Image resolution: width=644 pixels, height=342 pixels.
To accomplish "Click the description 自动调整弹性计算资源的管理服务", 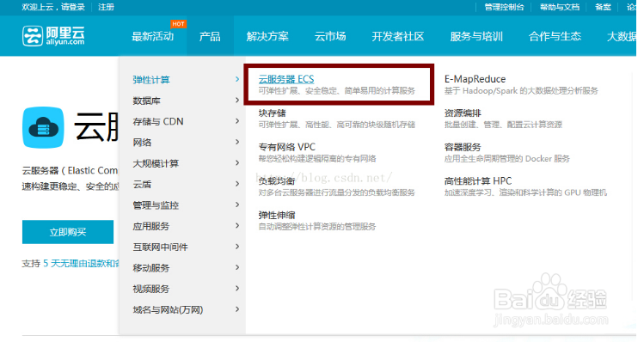I will 316,227.
